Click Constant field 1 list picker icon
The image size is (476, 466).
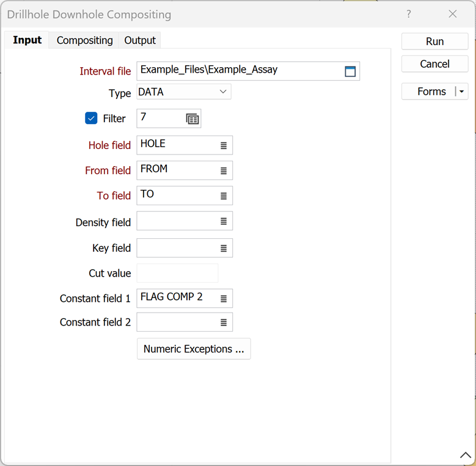tap(224, 299)
